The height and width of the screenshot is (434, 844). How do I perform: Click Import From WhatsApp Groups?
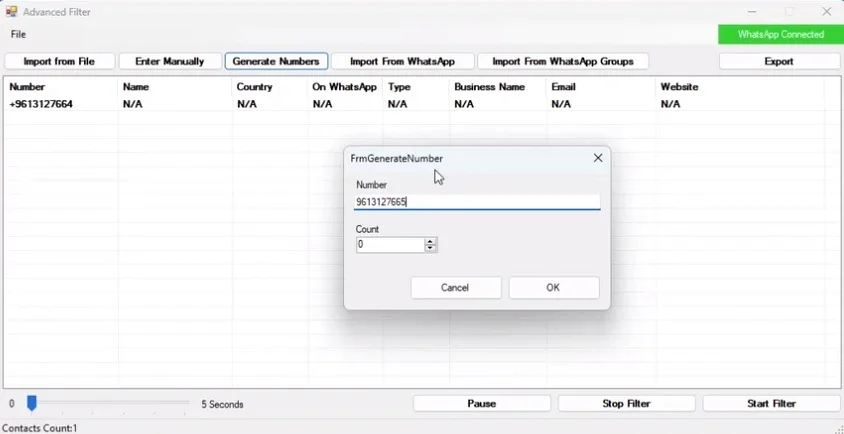click(x=562, y=61)
